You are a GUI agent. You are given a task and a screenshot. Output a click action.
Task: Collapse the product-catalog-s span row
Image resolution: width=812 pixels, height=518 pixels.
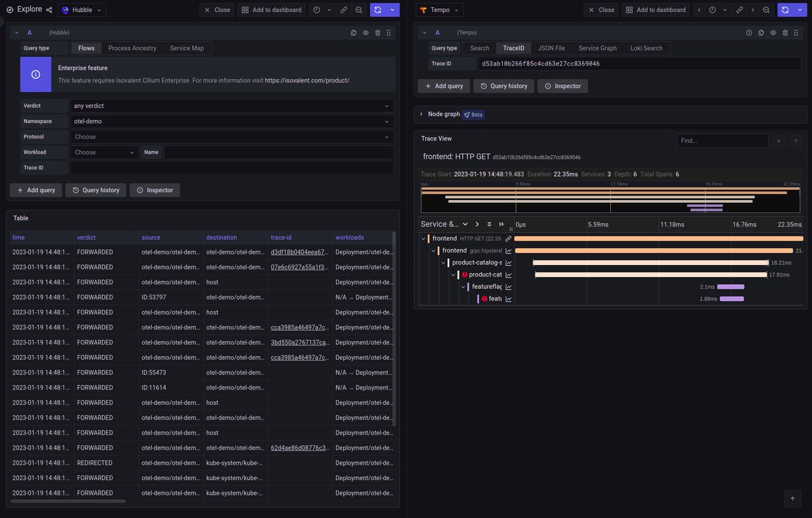pos(444,262)
